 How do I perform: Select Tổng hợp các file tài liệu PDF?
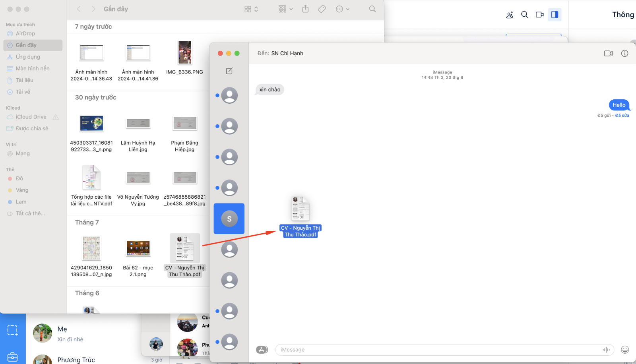click(x=91, y=185)
